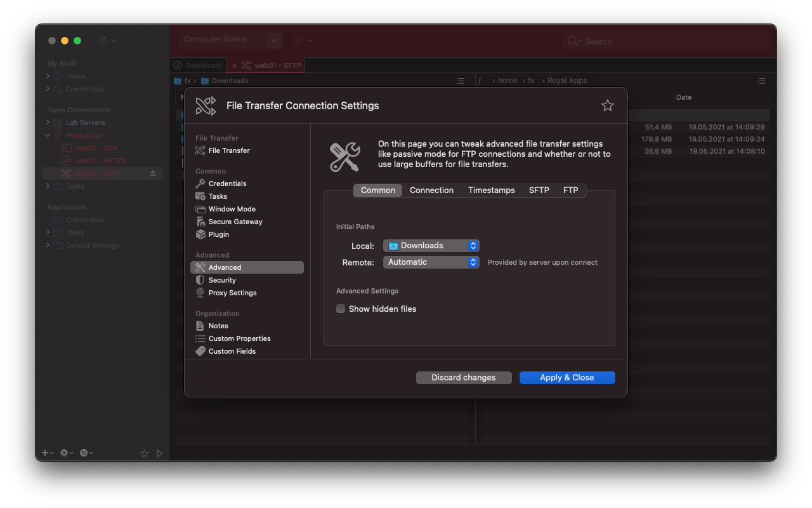
Task: Switch to the SFTP tab
Action: [539, 190]
